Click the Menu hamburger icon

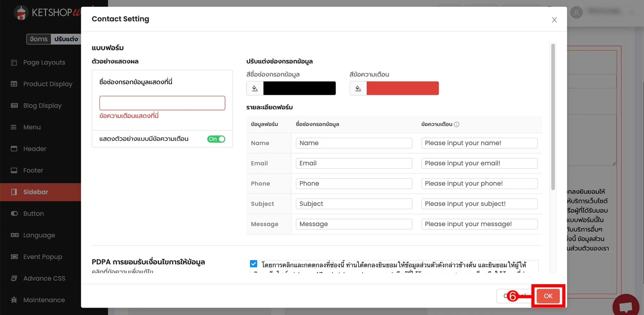(x=14, y=127)
